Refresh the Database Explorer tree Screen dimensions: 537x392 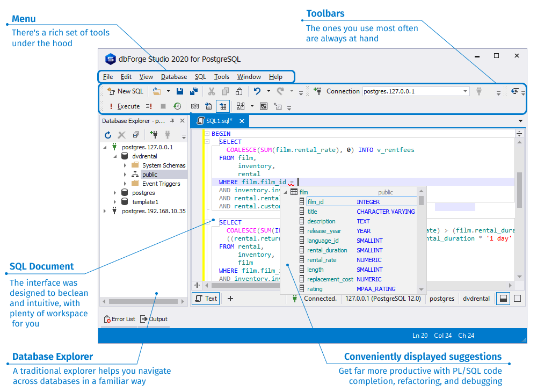click(108, 135)
